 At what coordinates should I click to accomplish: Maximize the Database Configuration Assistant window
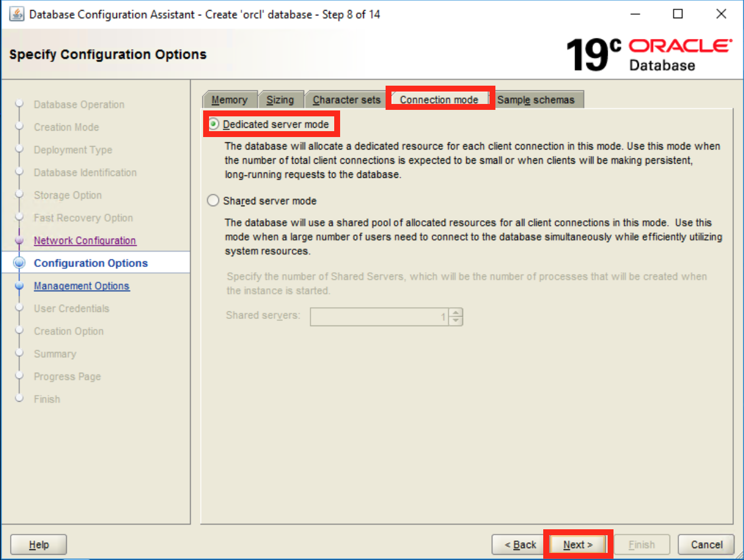pos(678,14)
